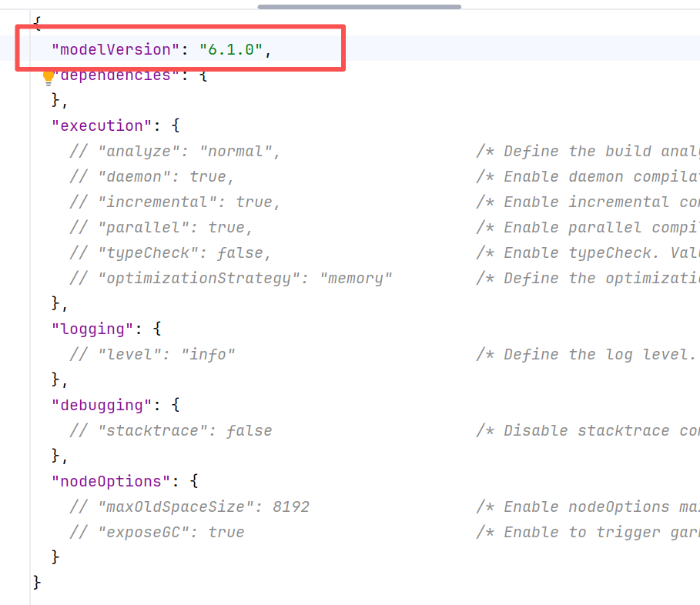Click the commented "typeCheck": false line
This screenshot has width=700, height=605.
pos(170,253)
